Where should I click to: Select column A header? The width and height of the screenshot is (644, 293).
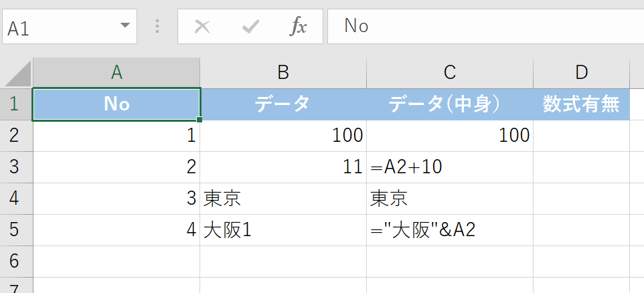click(x=116, y=73)
